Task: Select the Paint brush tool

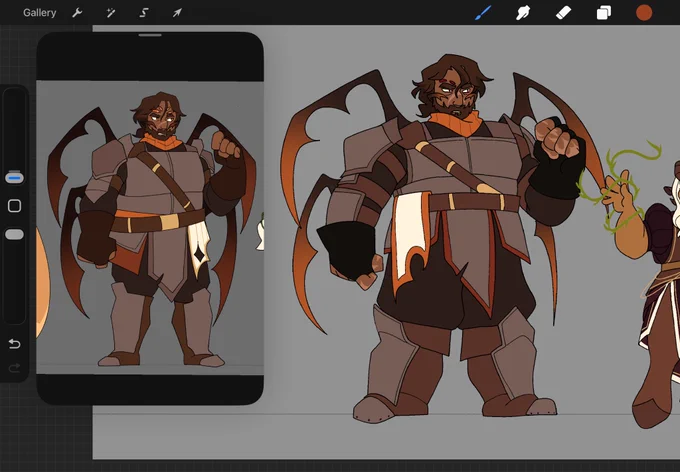Action: (483, 13)
